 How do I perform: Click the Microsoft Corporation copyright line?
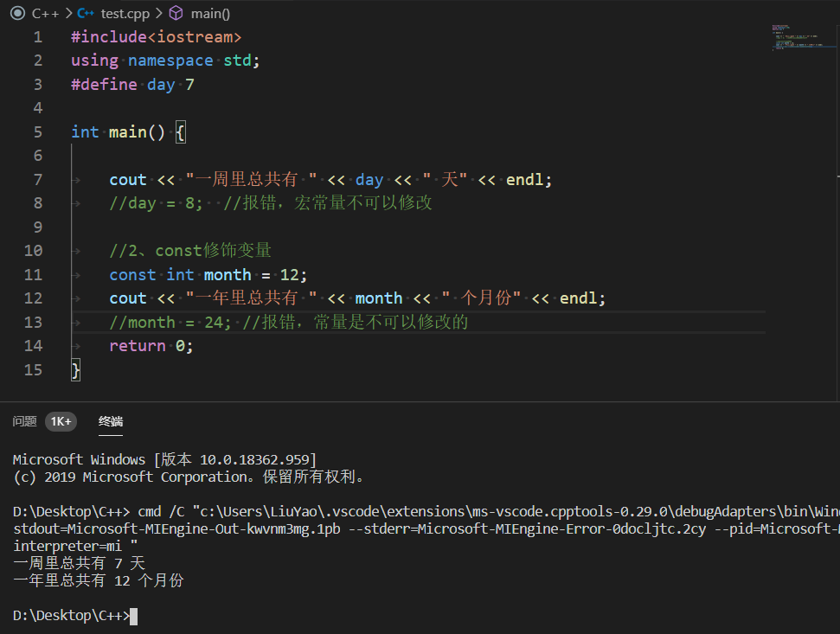[188, 477]
